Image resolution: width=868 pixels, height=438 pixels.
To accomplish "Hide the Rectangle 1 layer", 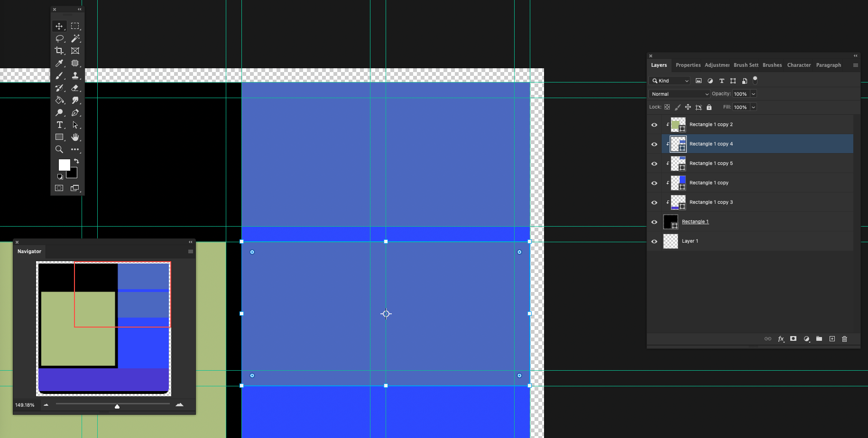I will [655, 222].
